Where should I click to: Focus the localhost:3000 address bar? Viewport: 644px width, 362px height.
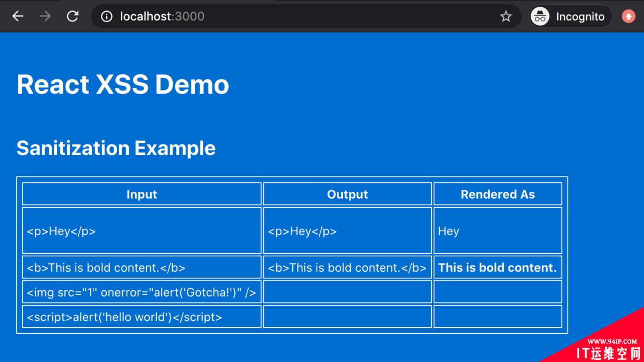click(306, 17)
